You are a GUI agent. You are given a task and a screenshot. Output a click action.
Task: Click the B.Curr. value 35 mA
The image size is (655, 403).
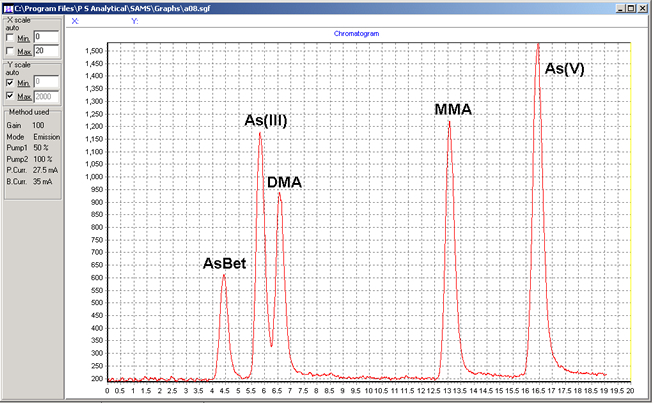pyautogui.click(x=43, y=182)
